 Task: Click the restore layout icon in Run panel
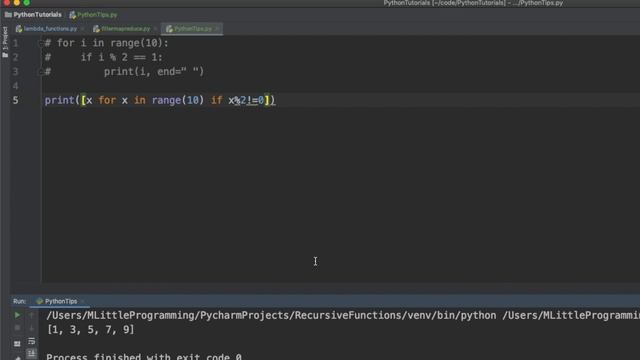(17, 344)
